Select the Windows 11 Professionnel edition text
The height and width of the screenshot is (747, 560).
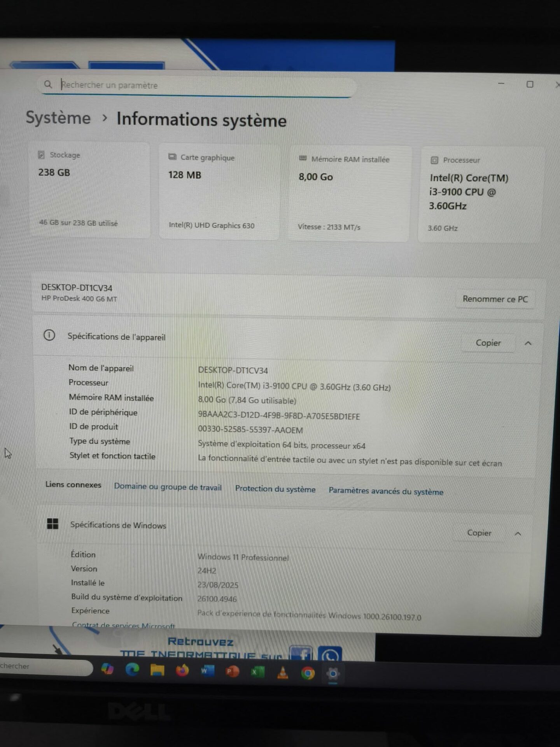tap(243, 557)
